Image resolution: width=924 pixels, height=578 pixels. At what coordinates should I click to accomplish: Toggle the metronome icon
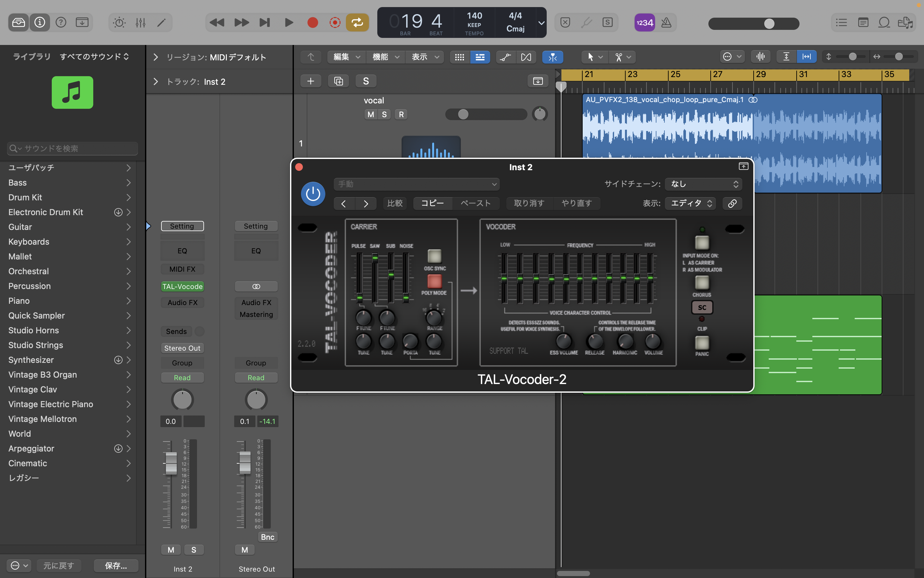pos(666,22)
